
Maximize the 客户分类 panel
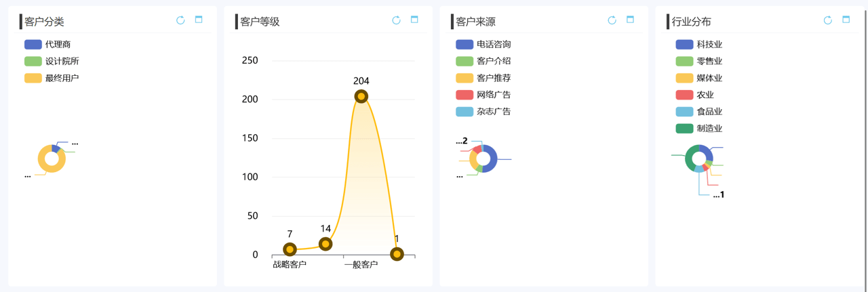(x=199, y=20)
